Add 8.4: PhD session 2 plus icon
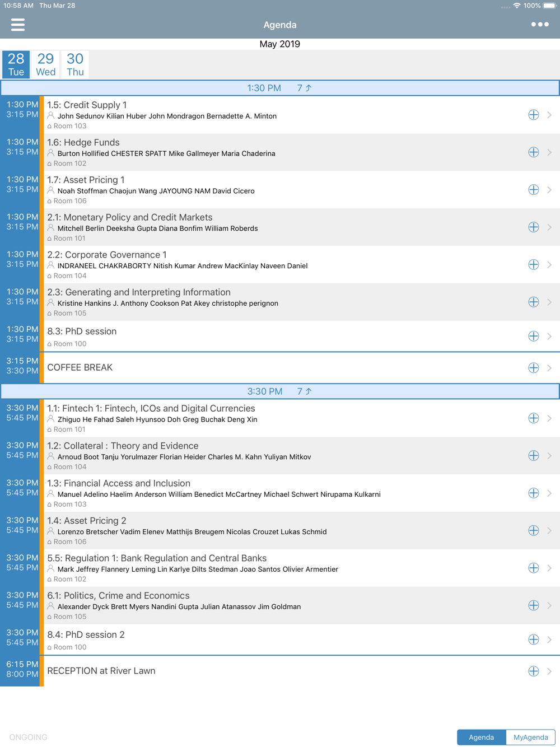Image resolution: width=560 pixels, height=747 pixels. pyautogui.click(x=534, y=639)
